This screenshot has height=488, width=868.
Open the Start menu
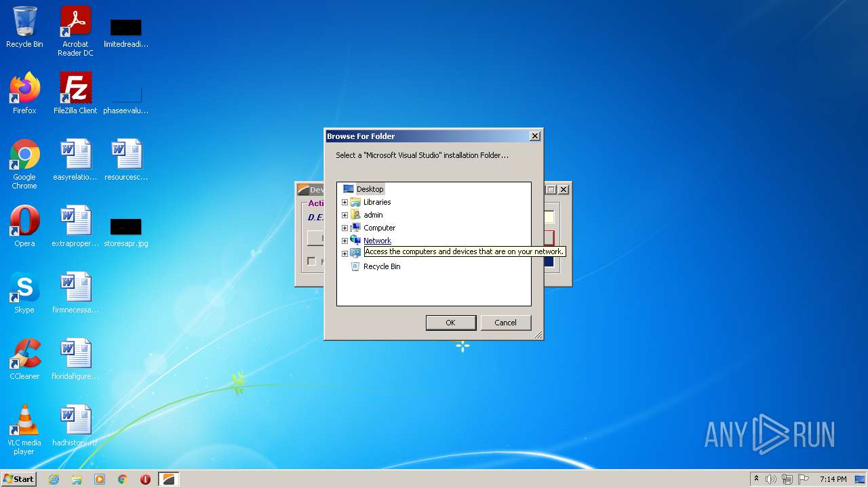coord(18,479)
